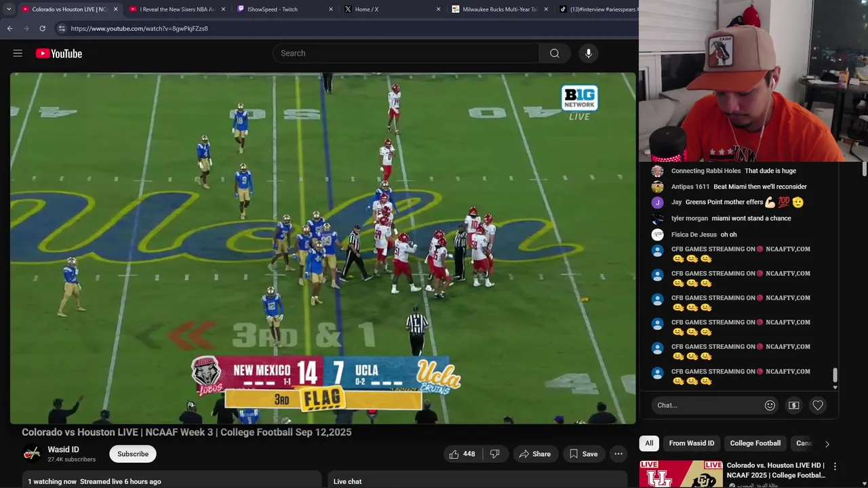
Task: Focus the live chat input field
Action: [706, 405]
